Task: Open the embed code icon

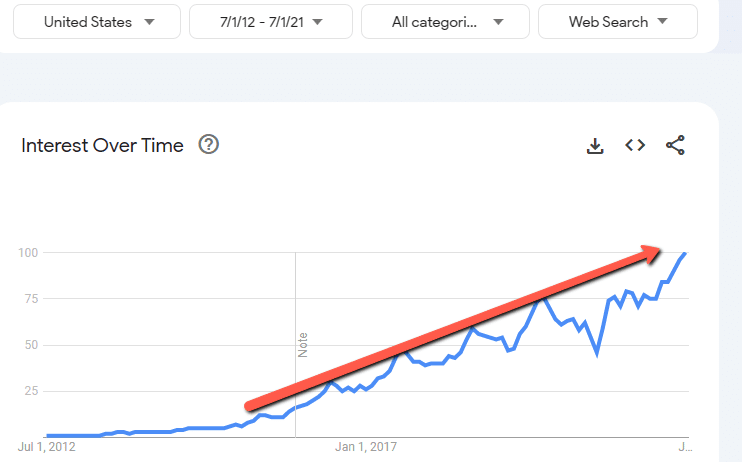Action: (635, 145)
